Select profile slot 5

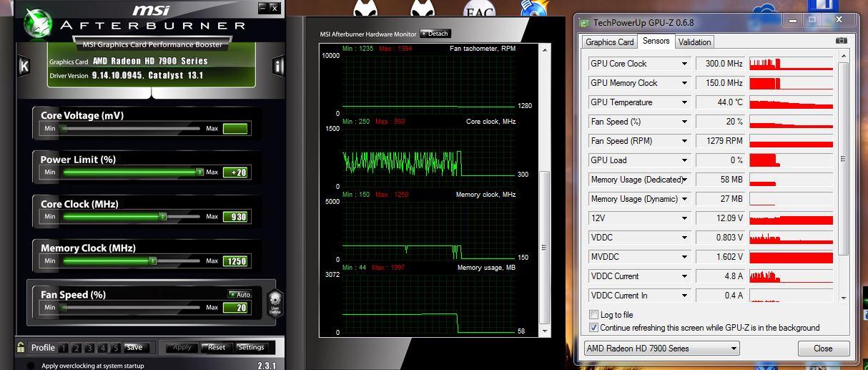[x=115, y=348]
